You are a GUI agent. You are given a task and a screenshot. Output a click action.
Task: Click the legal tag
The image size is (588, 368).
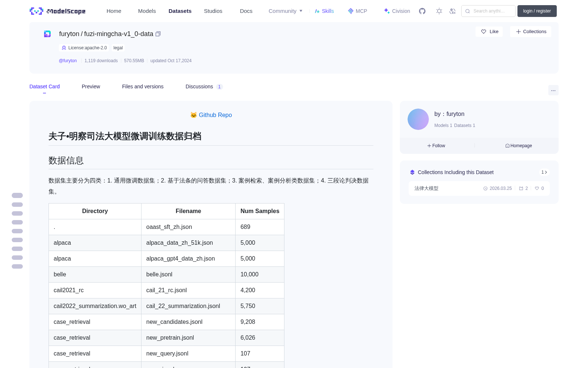[118, 48]
